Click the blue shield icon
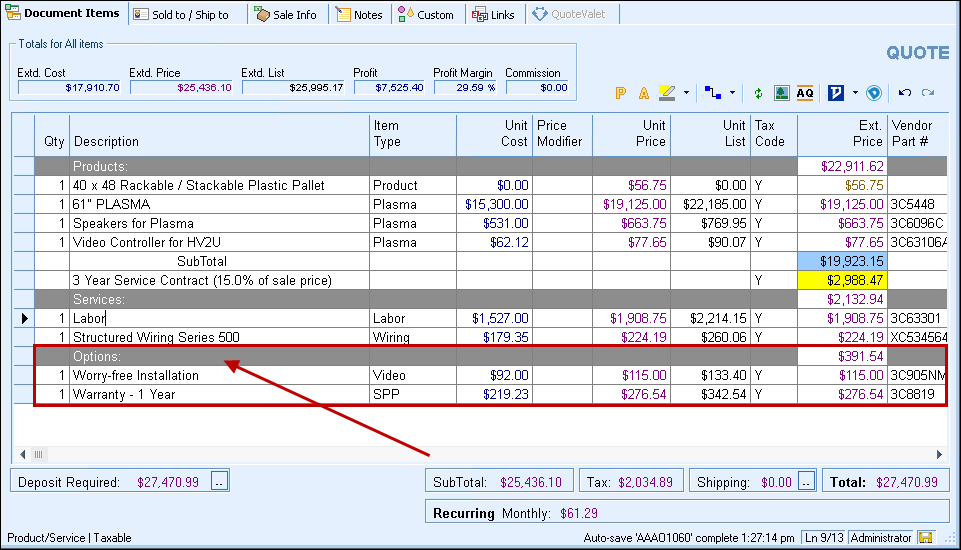Image resolution: width=961 pixels, height=550 pixels. coord(874,93)
